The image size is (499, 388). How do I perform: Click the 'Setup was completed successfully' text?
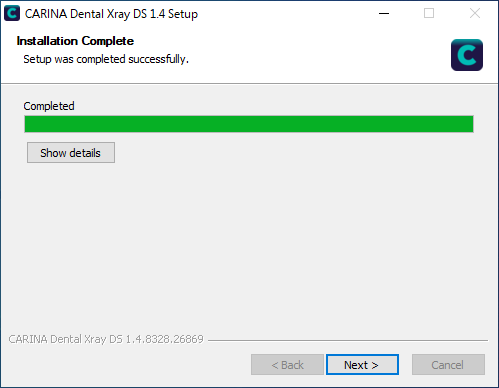[106, 59]
